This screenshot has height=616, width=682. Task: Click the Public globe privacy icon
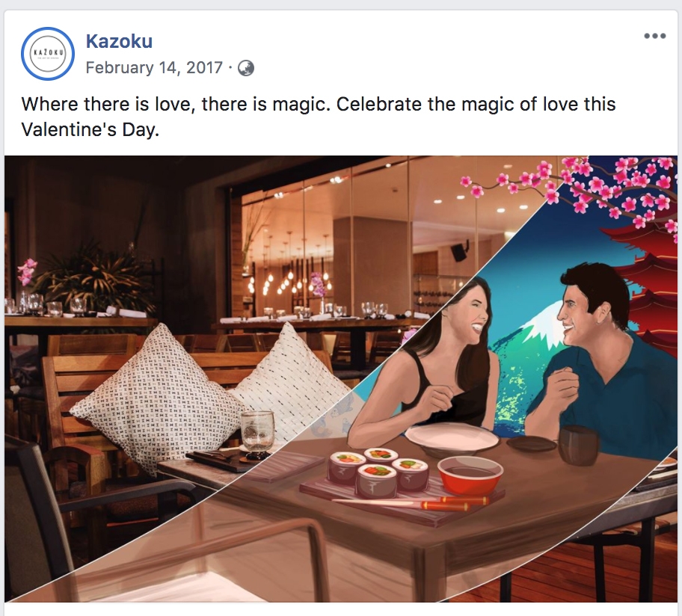[246, 68]
